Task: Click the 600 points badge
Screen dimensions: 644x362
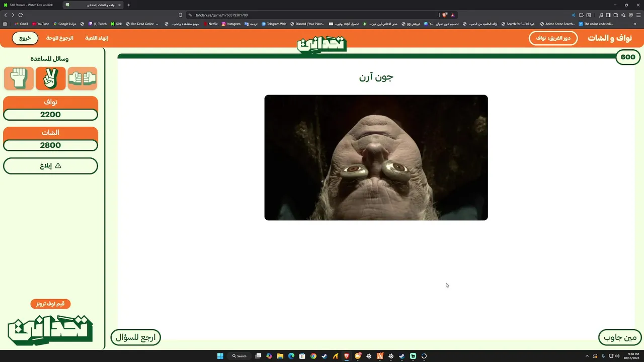Action: [x=628, y=57]
